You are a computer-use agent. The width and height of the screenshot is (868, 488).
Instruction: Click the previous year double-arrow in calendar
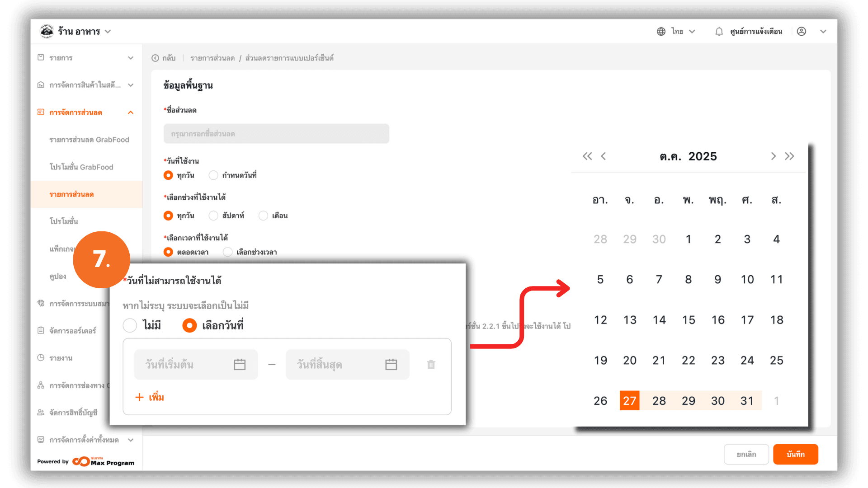tap(587, 156)
